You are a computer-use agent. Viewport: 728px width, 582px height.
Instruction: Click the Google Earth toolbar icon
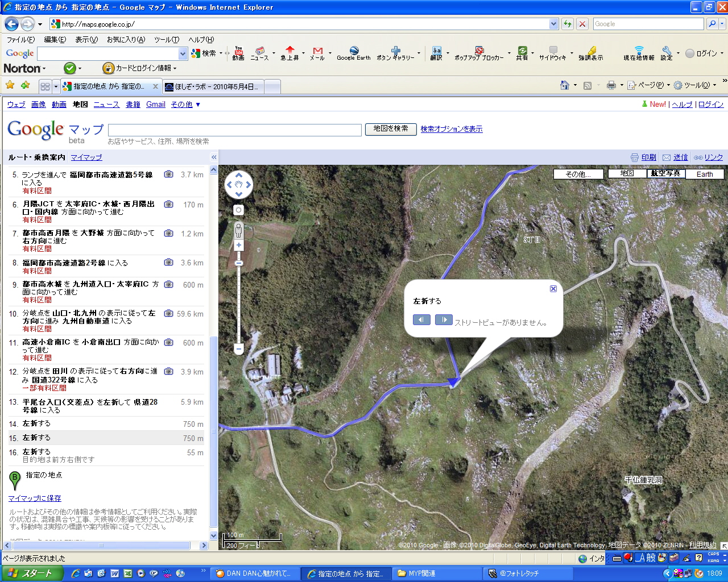click(353, 53)
